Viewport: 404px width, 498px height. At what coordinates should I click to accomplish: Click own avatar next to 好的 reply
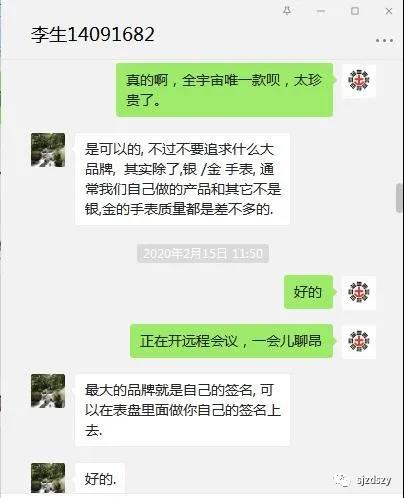pyautogui.click(x=359, y=292)
